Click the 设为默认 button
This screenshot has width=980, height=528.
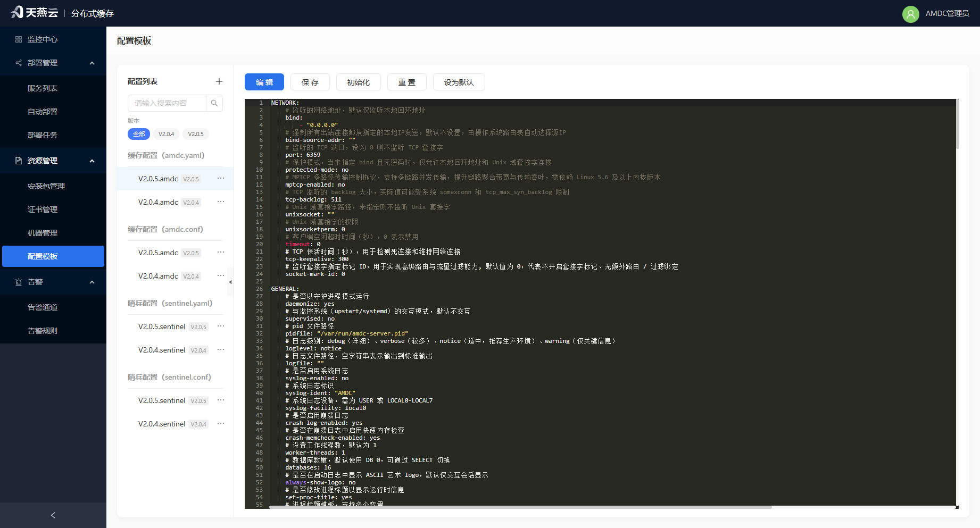point(459,82)
